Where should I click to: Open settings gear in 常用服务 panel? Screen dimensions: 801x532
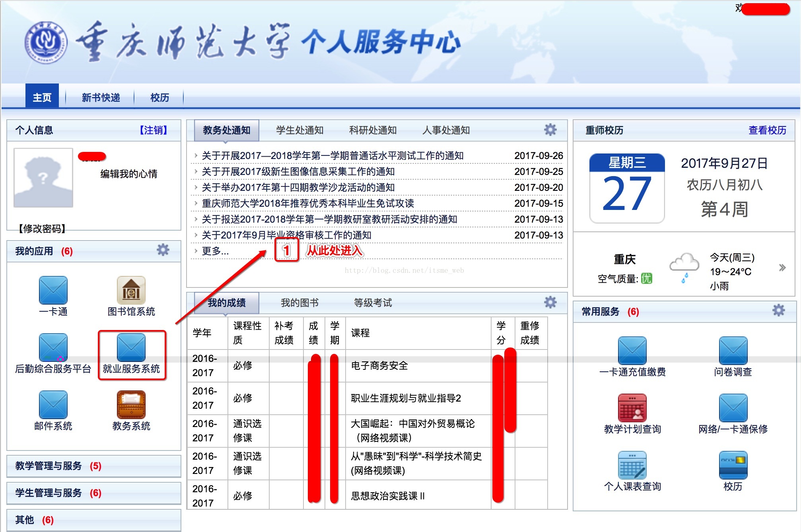(778, 311)
